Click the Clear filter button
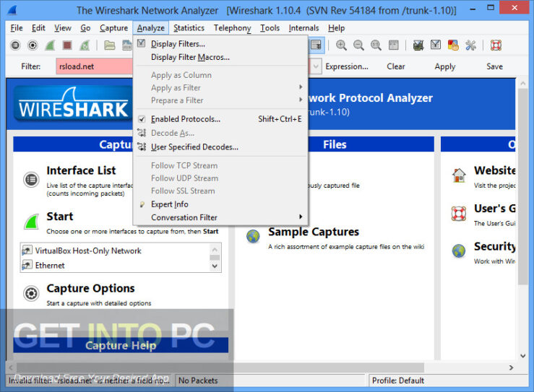 [396, 66]
